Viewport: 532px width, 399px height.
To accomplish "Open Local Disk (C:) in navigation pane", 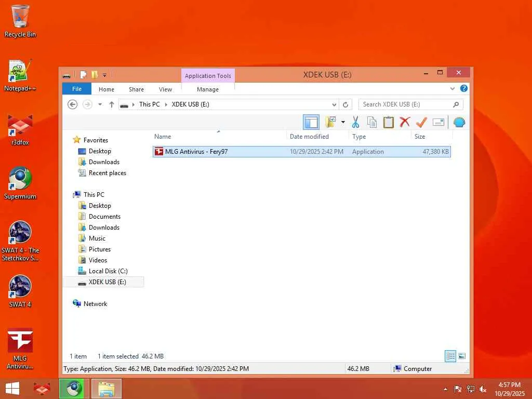I will coord(108,271).
